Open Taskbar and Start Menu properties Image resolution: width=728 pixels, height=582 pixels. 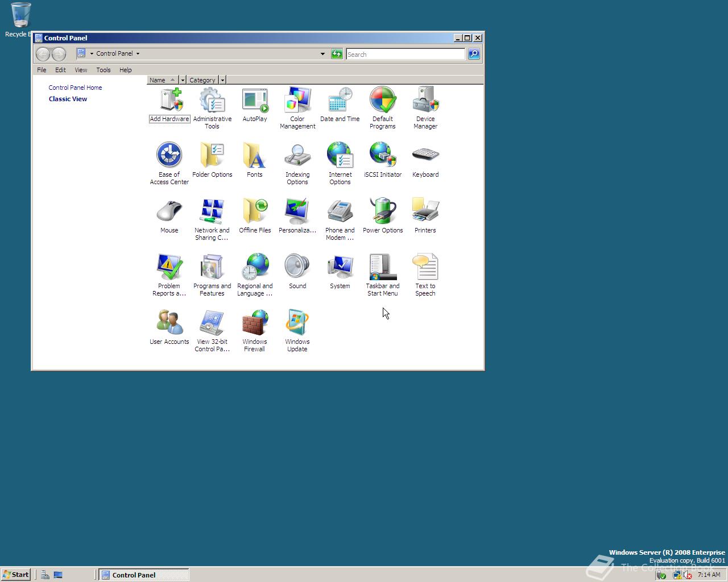tap(383, 275)
